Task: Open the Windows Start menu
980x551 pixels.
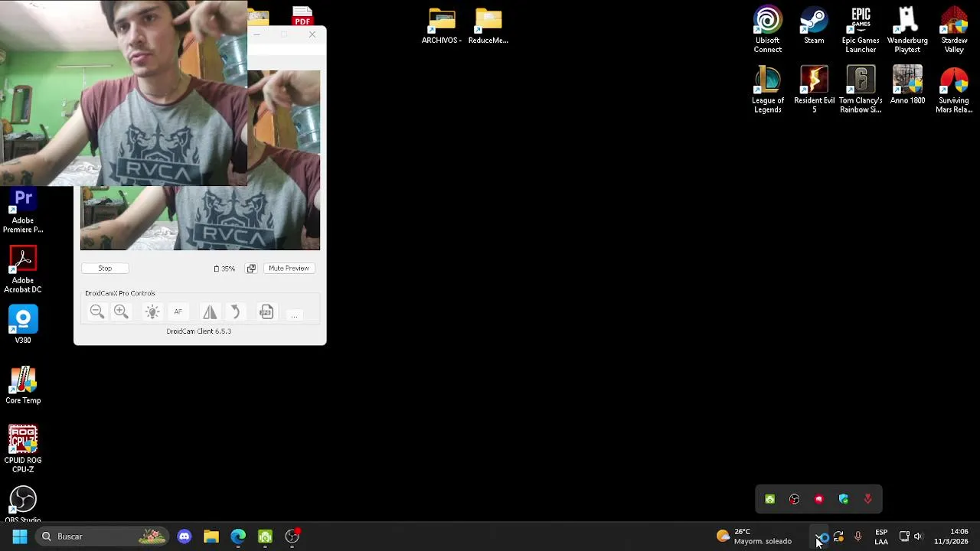Action: point(20,536)
